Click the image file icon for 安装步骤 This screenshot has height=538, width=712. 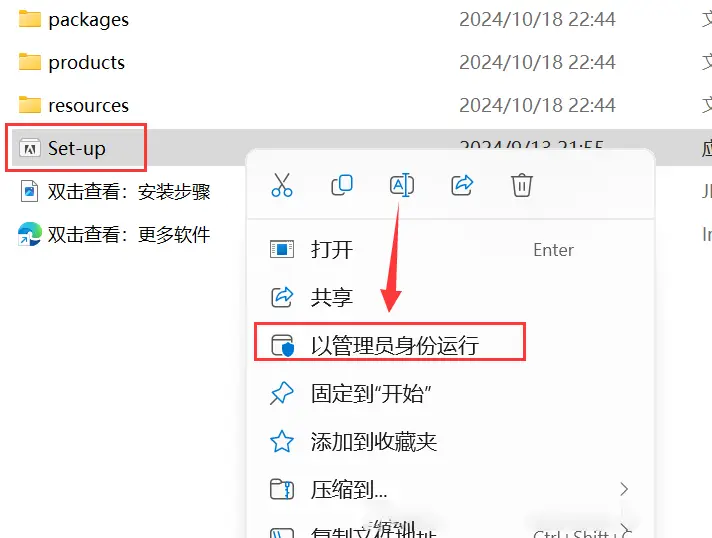pos(30,191)
